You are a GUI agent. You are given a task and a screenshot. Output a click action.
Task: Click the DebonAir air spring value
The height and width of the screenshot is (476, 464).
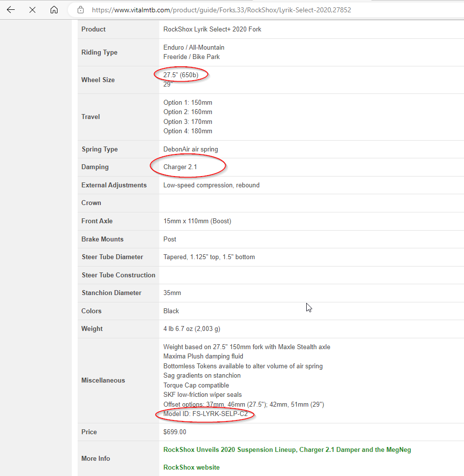tap(191, 149)
